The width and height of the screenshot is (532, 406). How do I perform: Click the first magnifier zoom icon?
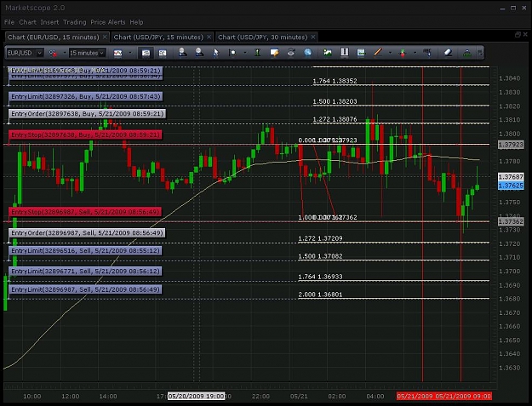click(182, 52)
